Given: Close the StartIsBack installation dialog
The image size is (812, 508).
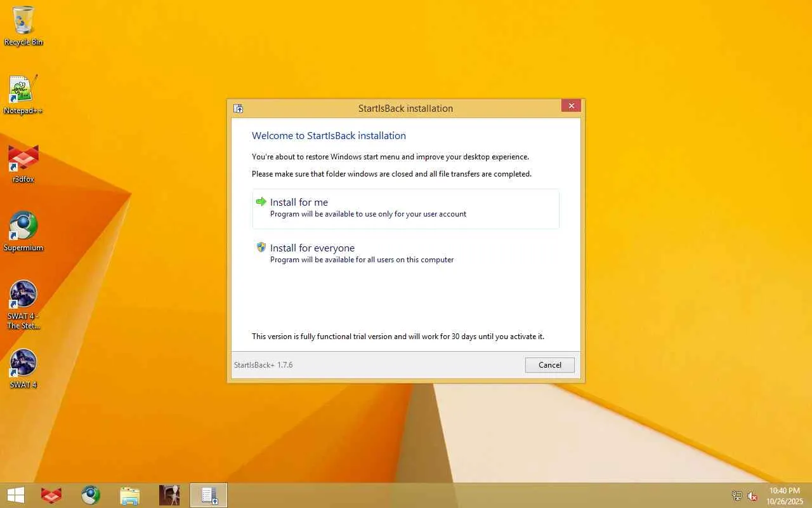Looking at the screenshot, I should (x=571, y=106).
